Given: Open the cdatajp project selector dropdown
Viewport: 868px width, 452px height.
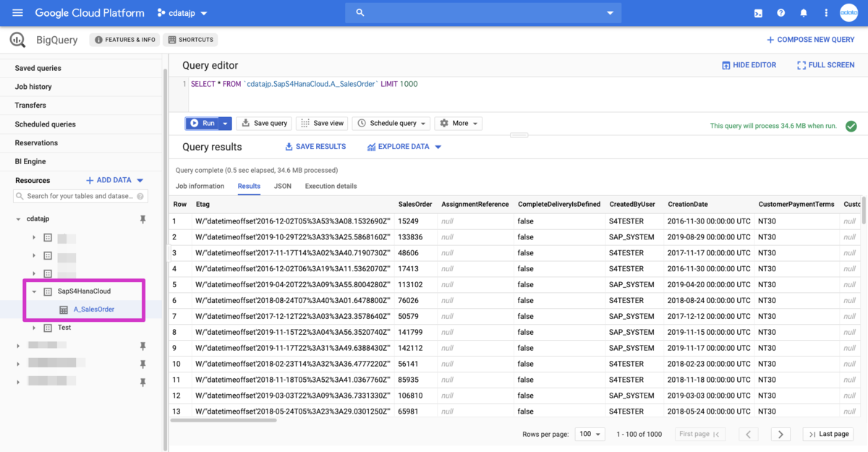Looking at the screenshot, I should (182, 13).
